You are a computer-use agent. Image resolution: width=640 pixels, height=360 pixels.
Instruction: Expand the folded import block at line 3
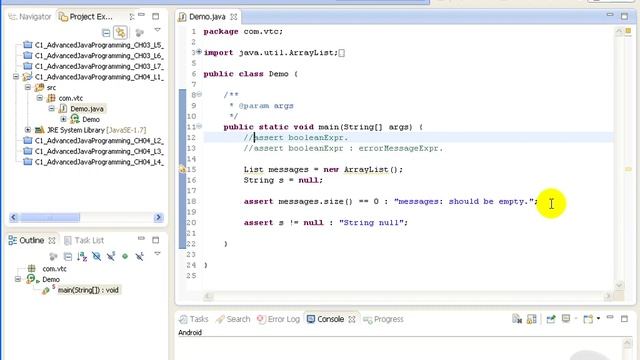coord(199,52)
